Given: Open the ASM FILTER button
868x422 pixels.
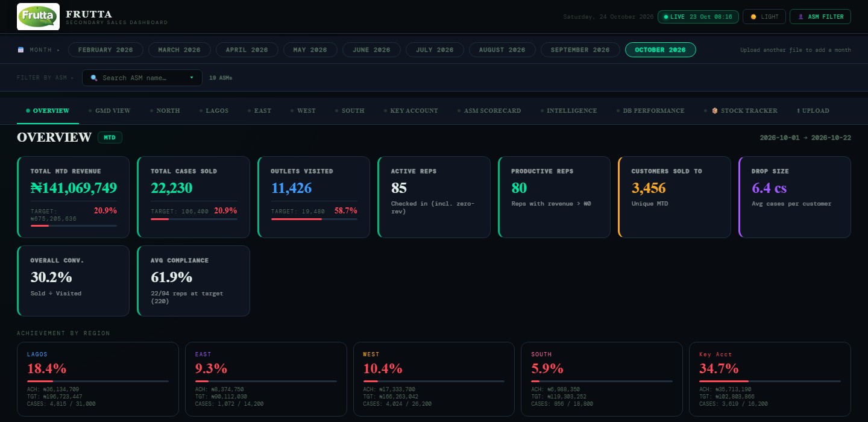Looking at the screenshot, I should pyautogui.click(x=820, y=17).
